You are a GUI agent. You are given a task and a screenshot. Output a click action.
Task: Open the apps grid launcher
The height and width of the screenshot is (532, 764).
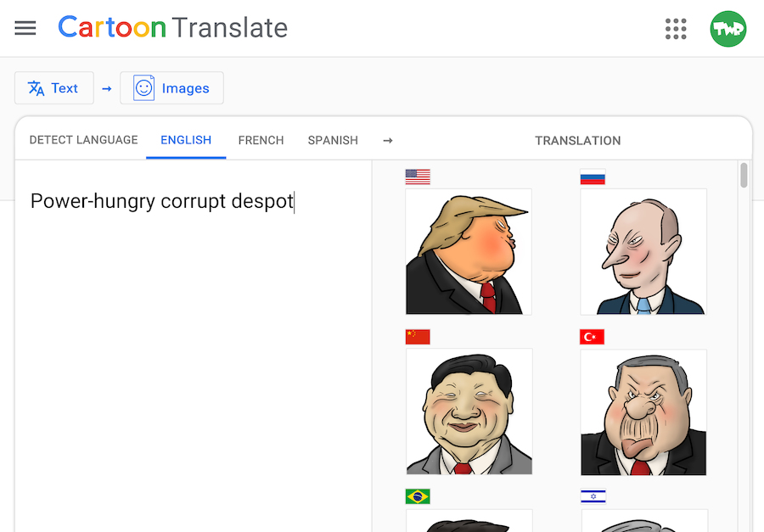(x=676, y=29)
